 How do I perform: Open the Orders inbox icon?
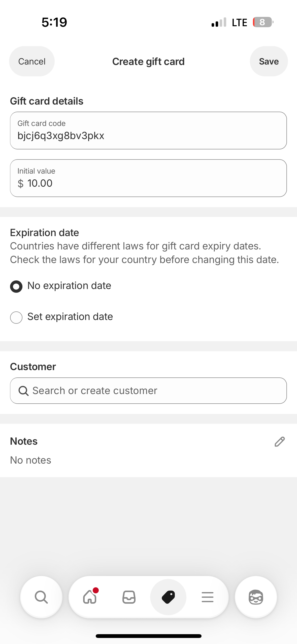click(129, 597)
